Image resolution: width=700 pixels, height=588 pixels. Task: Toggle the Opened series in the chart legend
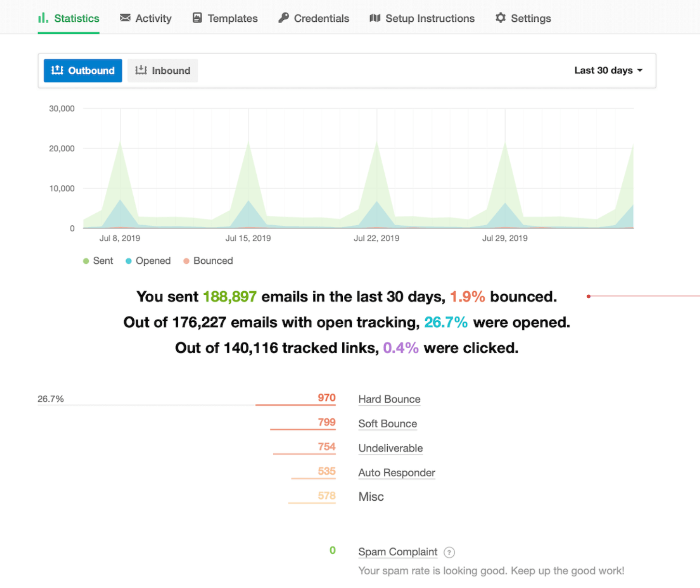[148, 260]
